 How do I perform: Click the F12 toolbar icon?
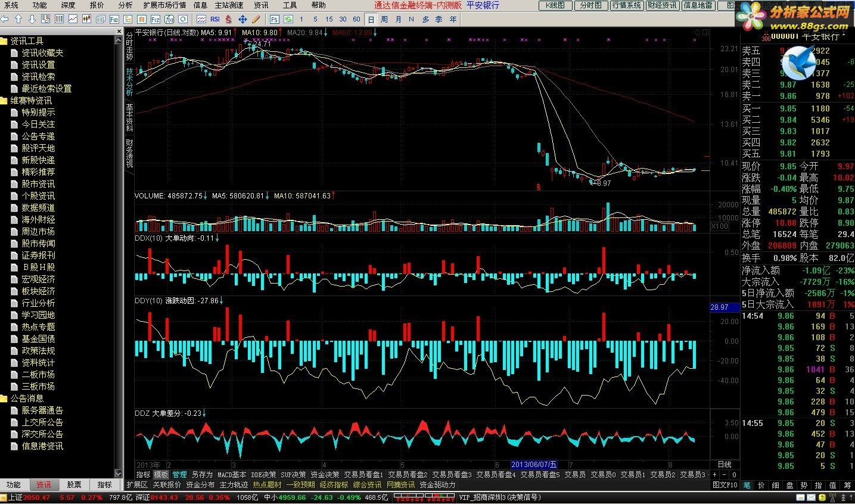pyautogui.click(x=156, y=19)
